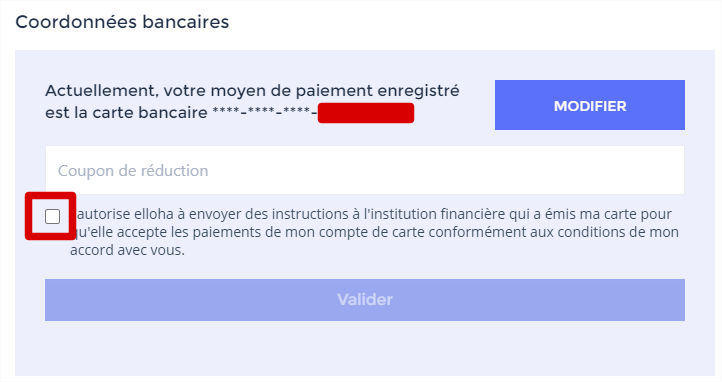Click the 'Actuellement, votre moyen de paiement' text
Viewport: 722px width, 382px height.
point(169,91)
